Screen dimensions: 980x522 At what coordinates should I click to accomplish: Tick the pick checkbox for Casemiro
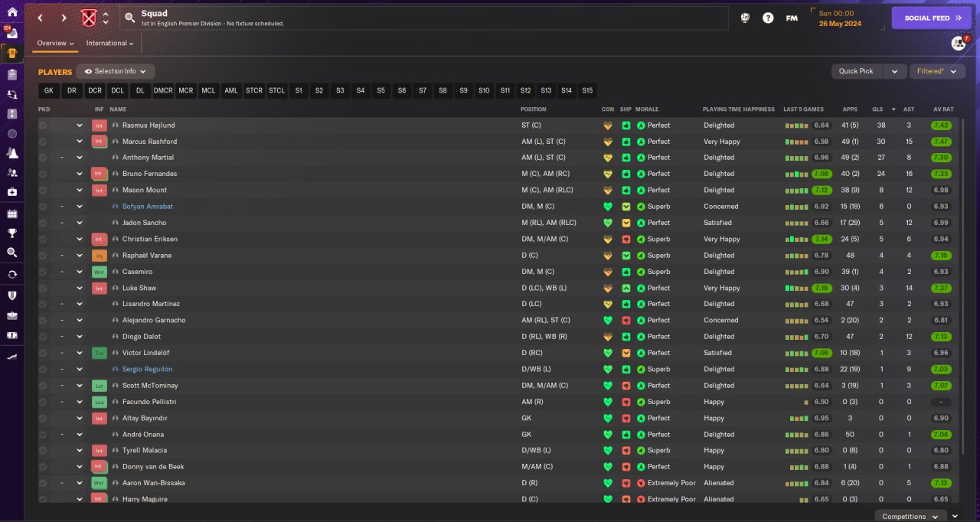(43, 272)
